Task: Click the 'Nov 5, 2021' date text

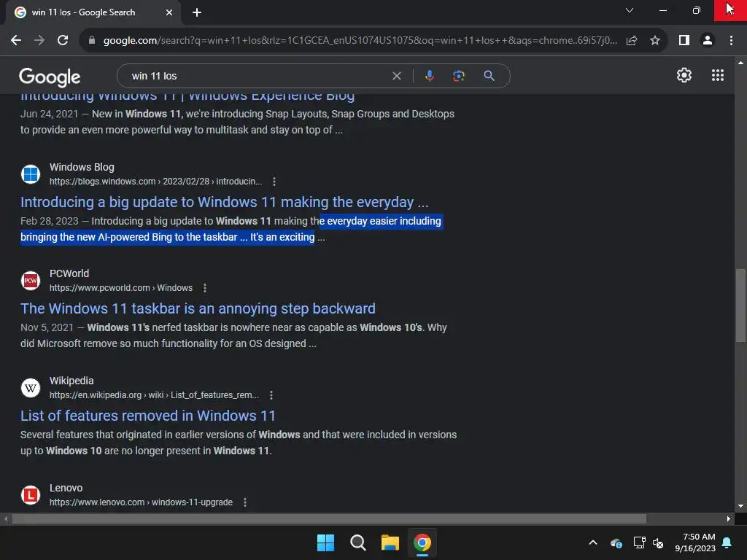Action: click(47, 327)
